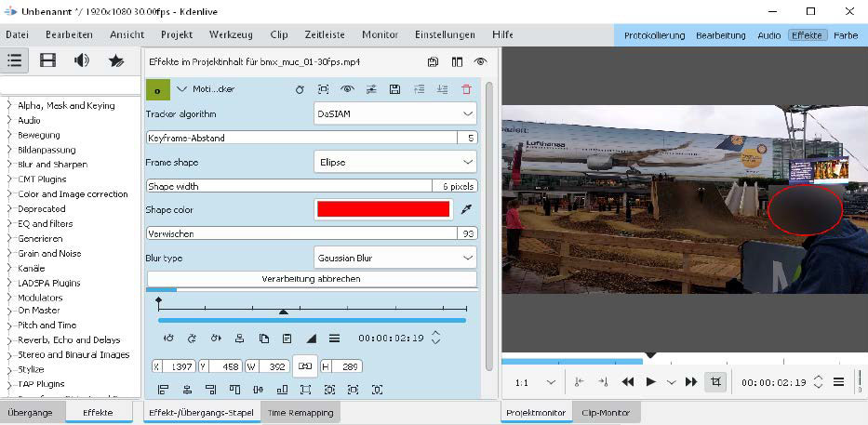Open Einstellungen menu
This screenshot has width=868, height=425.
(x=445, y=34)
